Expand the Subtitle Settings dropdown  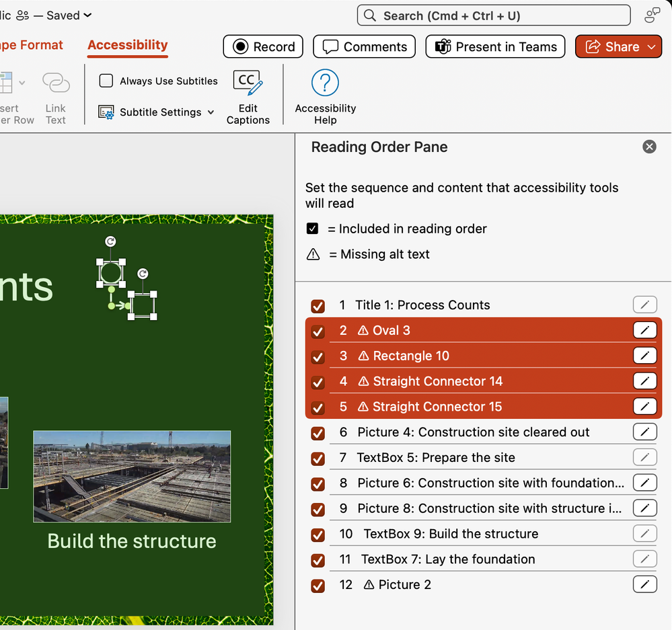pyautogui.click(x=211, y=112)
